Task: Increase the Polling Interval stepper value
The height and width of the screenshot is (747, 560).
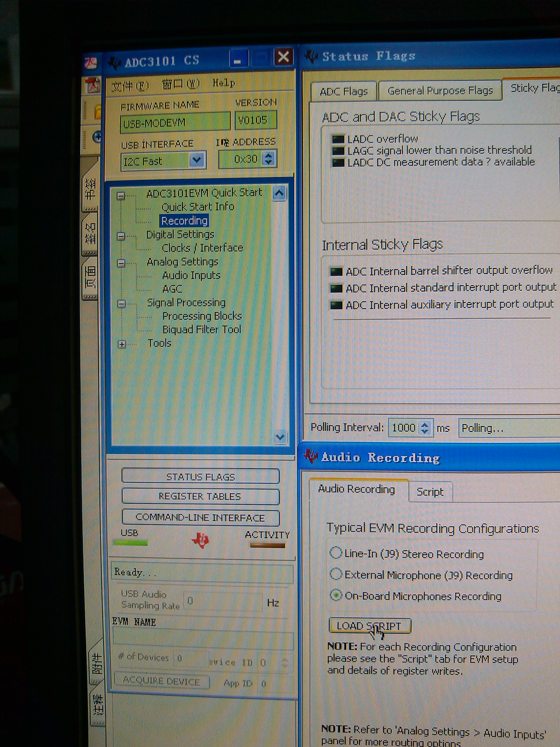Action: pos(425,425)
